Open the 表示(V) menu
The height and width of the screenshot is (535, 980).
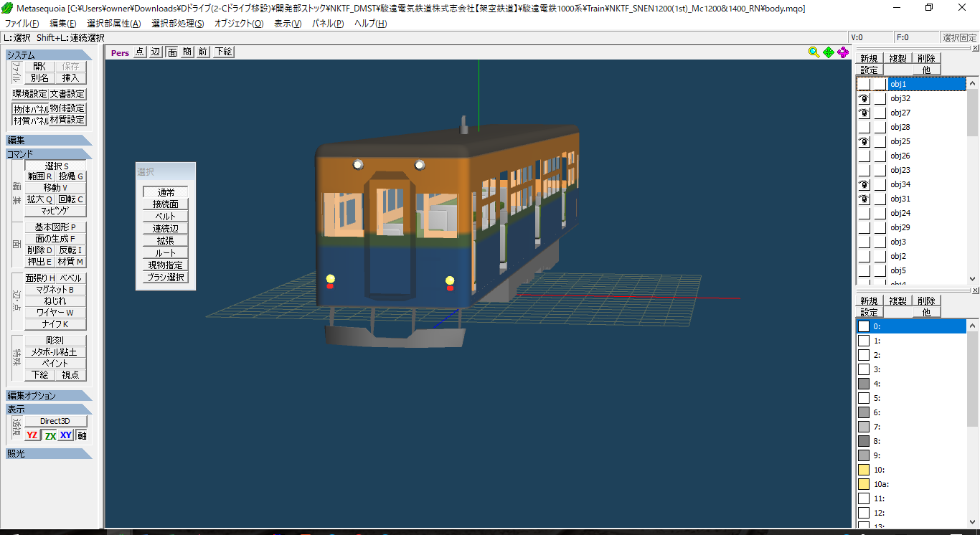[x=288, y=23]
